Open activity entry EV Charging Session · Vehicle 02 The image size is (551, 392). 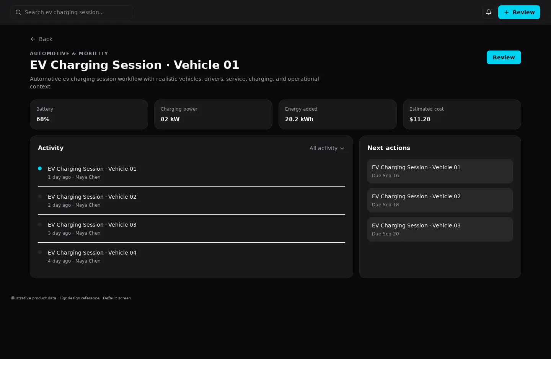click(x=191, y=201)
